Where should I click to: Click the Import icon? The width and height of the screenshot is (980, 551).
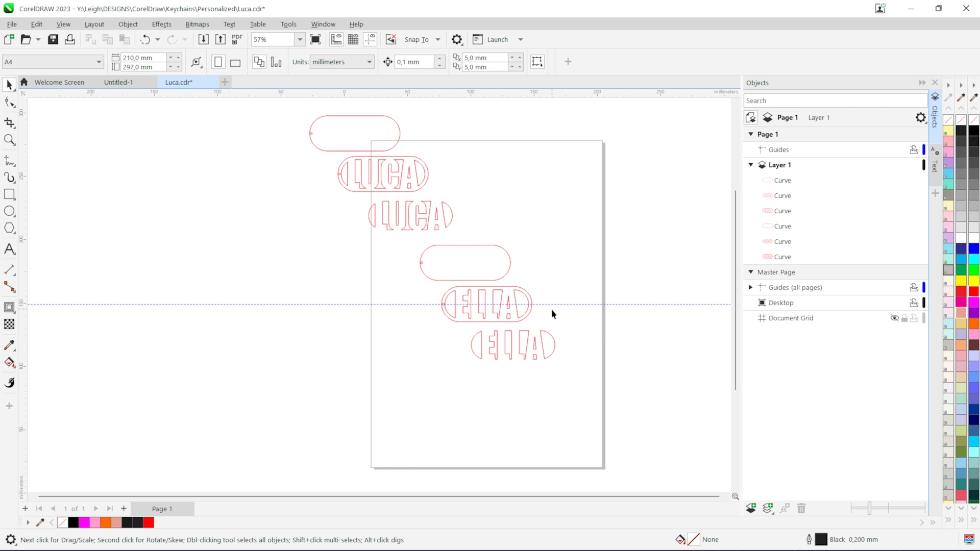[203, 39]
